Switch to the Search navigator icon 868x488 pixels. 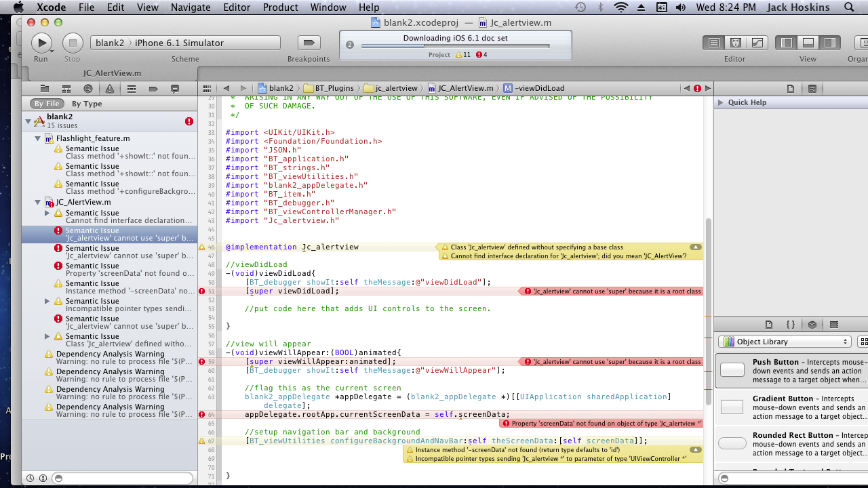click(x=88, y=89)
